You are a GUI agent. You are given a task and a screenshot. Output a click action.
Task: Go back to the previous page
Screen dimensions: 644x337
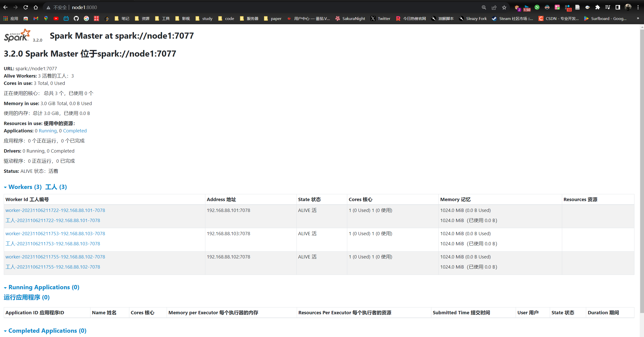[x=6, y=7]
